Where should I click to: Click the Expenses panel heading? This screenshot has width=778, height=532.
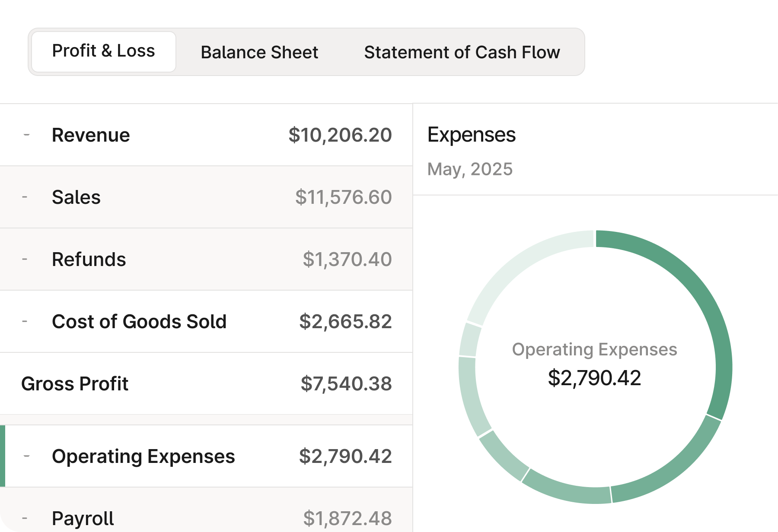(x=472, y=135)
